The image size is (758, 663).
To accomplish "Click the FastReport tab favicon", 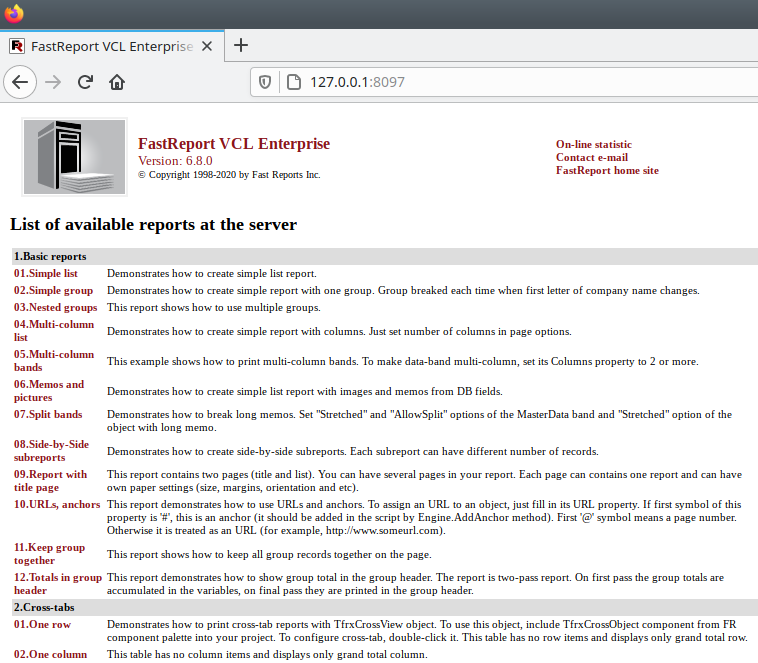I will (x=17, y=46).
